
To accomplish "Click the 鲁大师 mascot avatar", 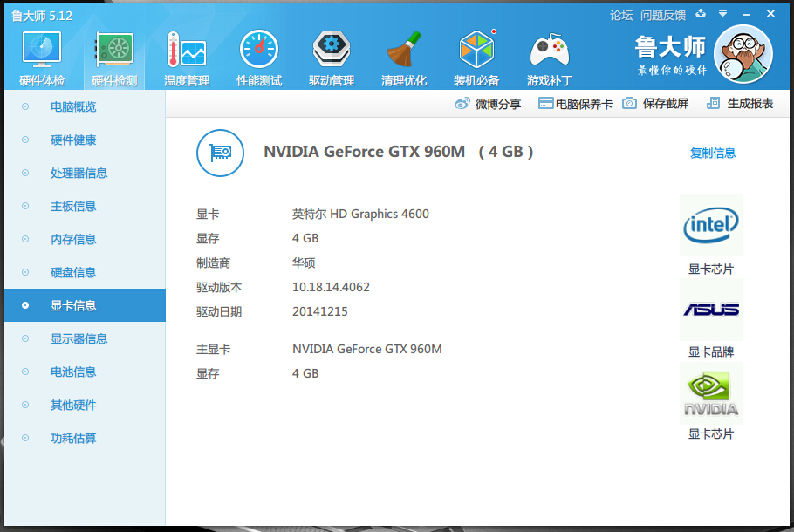I will (x=743, y=54).
